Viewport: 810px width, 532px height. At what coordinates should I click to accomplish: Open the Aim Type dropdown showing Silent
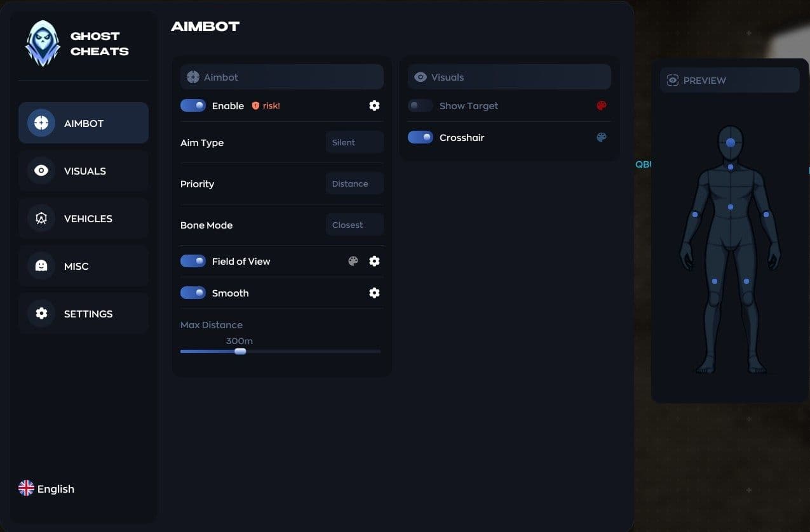354,142
